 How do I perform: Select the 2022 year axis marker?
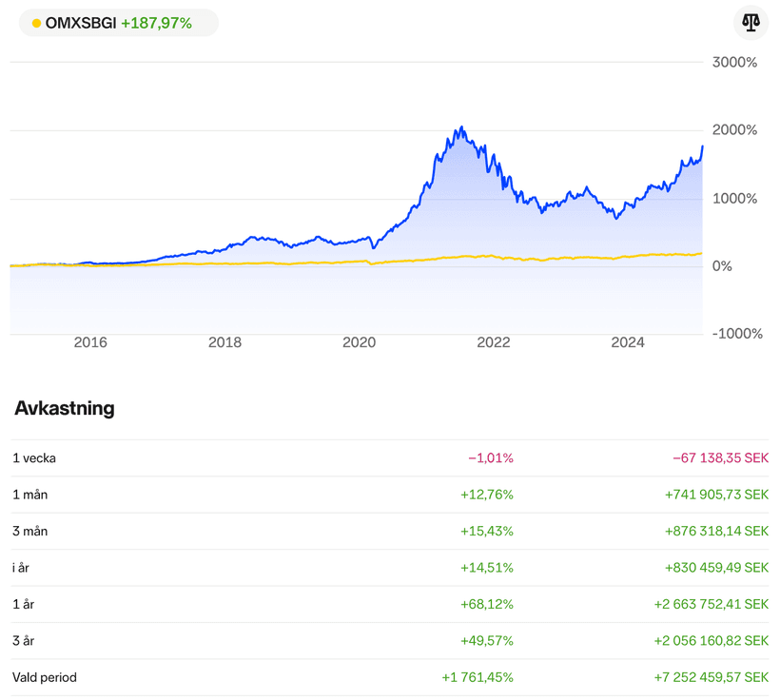[494, 343]
